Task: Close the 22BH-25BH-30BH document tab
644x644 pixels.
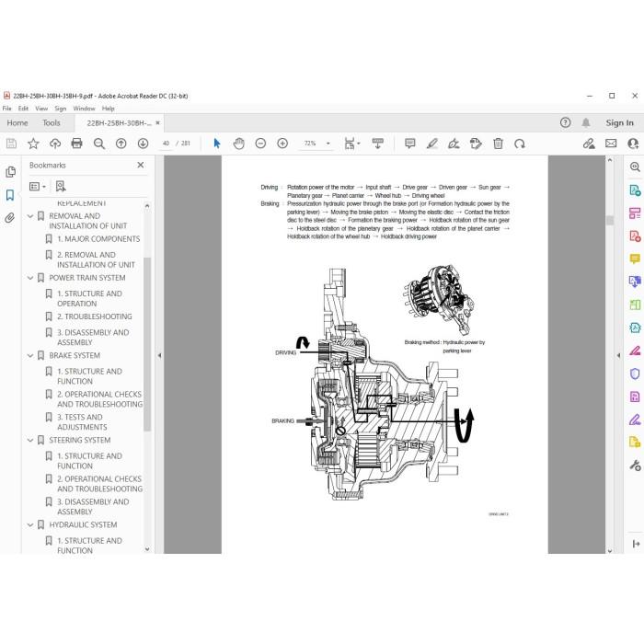Action: pyautogui.click(x=157, y=122)
